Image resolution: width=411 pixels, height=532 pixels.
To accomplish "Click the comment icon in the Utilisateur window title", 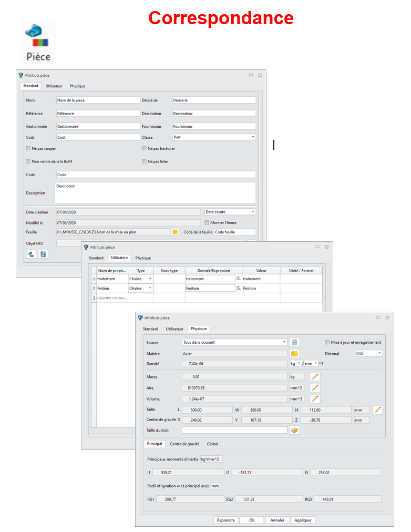I will (x=317, y=247).
